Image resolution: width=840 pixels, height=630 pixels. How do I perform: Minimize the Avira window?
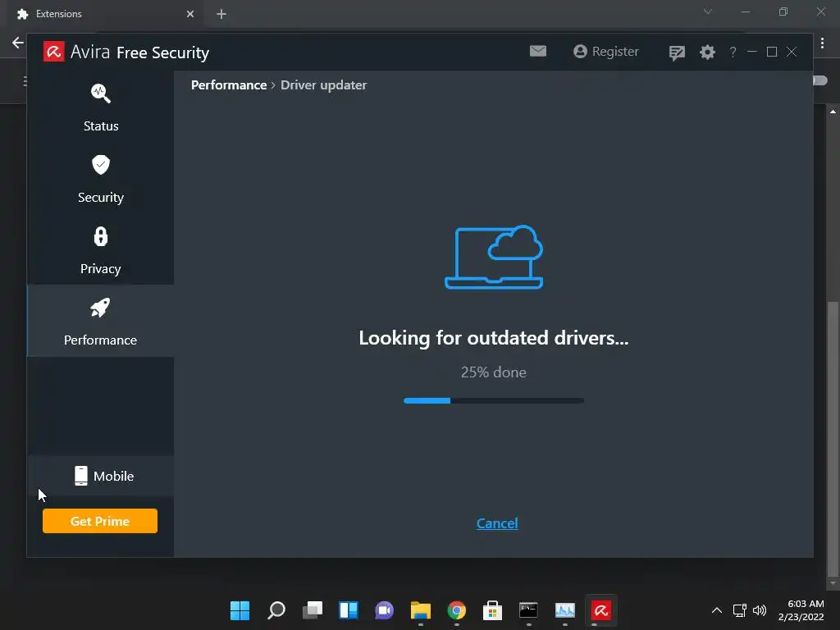coord(751,52)
